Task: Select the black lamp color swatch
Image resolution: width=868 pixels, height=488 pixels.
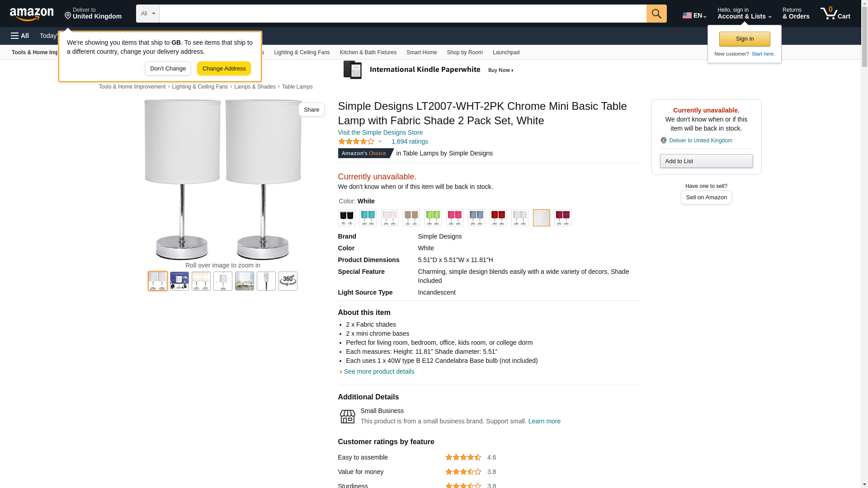Action: pyautogui.click(x=347, y=218)
